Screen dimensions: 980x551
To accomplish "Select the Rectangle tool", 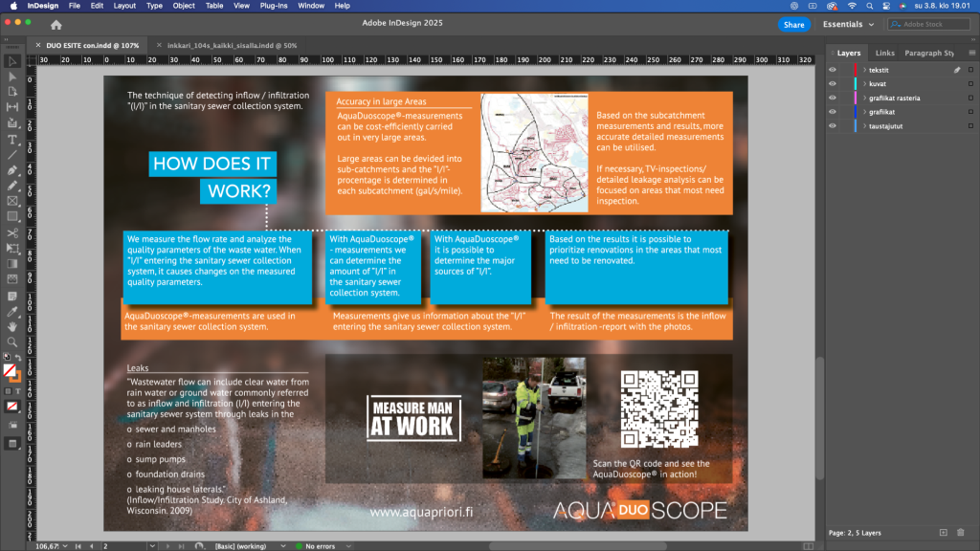I will (x=11, y=217).
